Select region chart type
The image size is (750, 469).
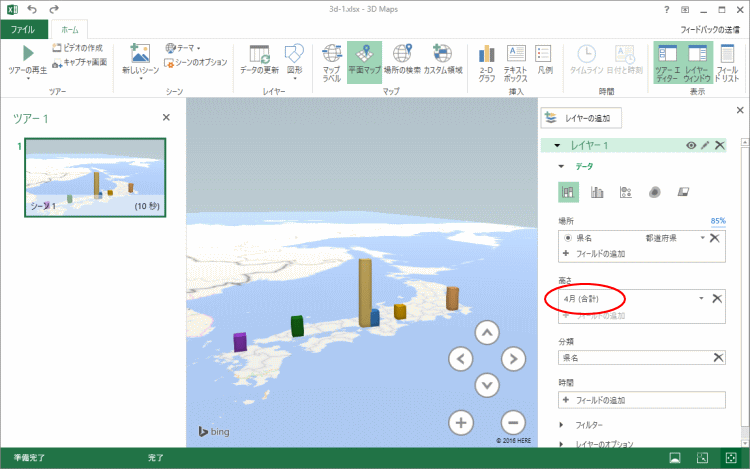pos(683,192)
